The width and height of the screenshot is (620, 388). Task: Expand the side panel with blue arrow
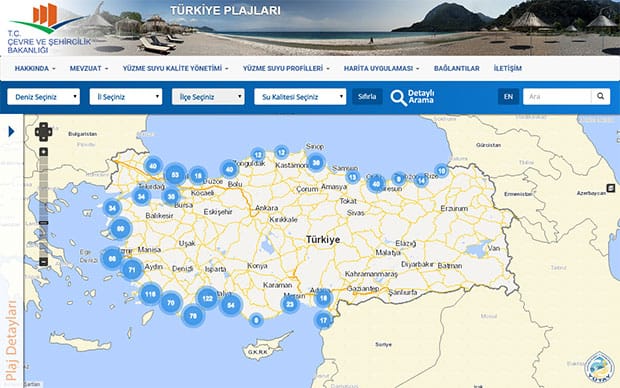(11, 131)
